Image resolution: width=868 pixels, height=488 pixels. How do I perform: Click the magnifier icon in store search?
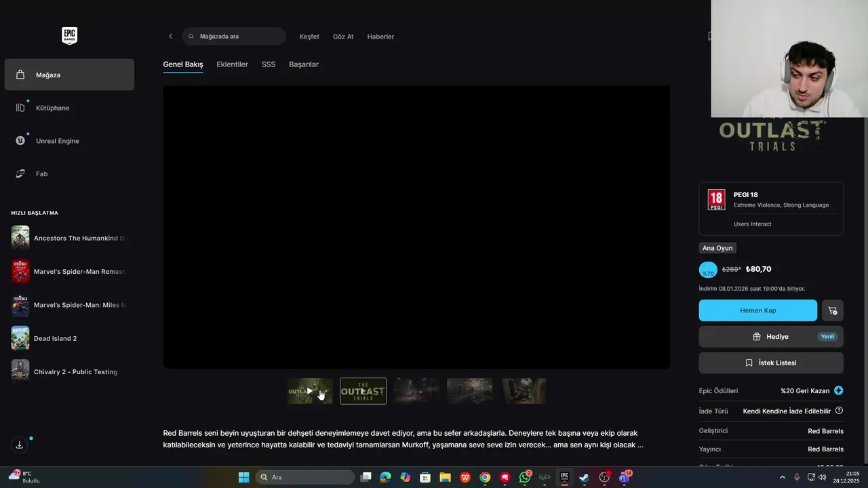(191, 37)
